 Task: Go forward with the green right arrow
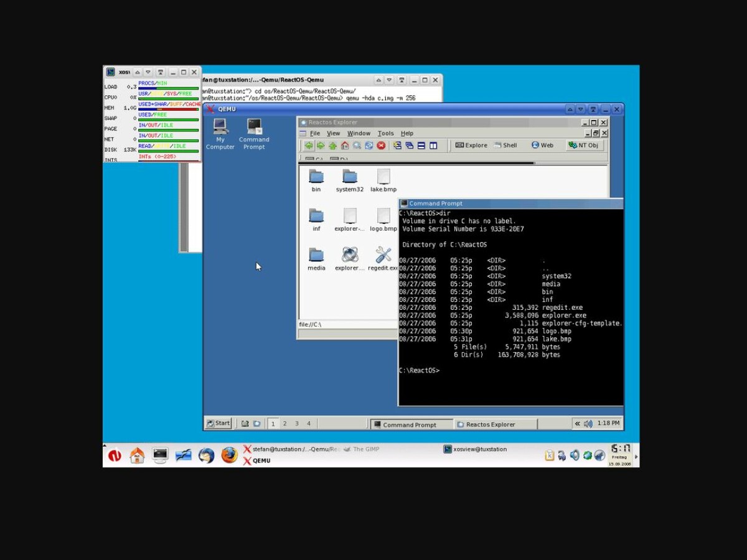pos(321,146)
